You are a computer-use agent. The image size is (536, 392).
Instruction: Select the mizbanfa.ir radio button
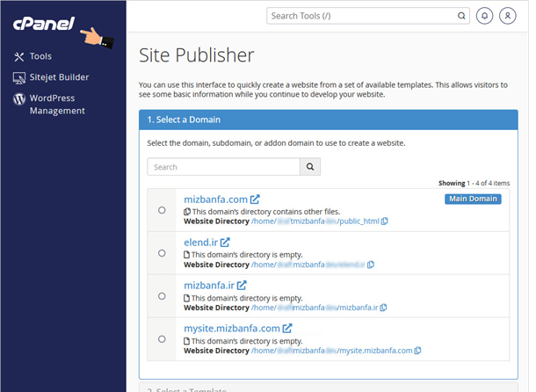(162, 296)
